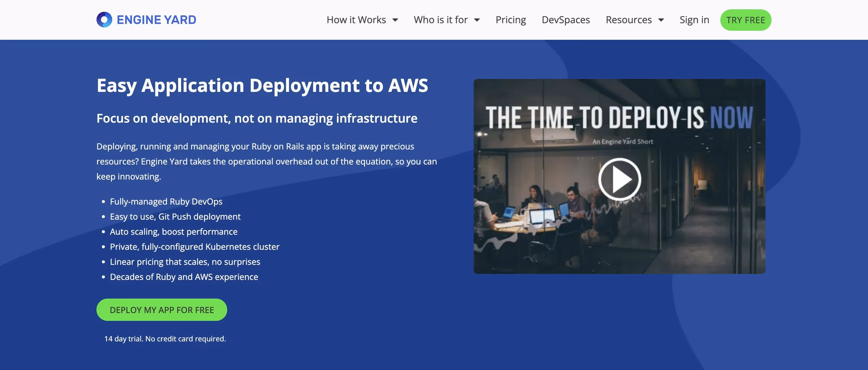Expand the Resources dropdown arrow

pyautogui.click(x=661, y=20)
